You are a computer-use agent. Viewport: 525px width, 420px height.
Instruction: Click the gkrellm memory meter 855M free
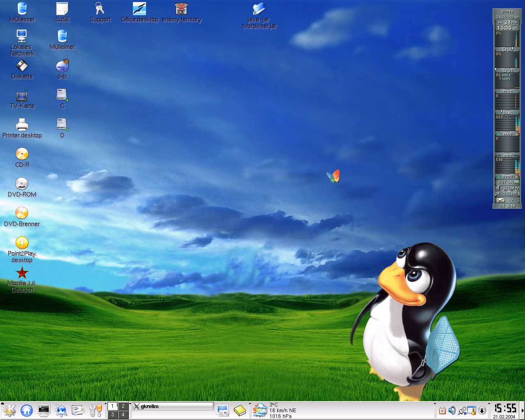[507, 188]
